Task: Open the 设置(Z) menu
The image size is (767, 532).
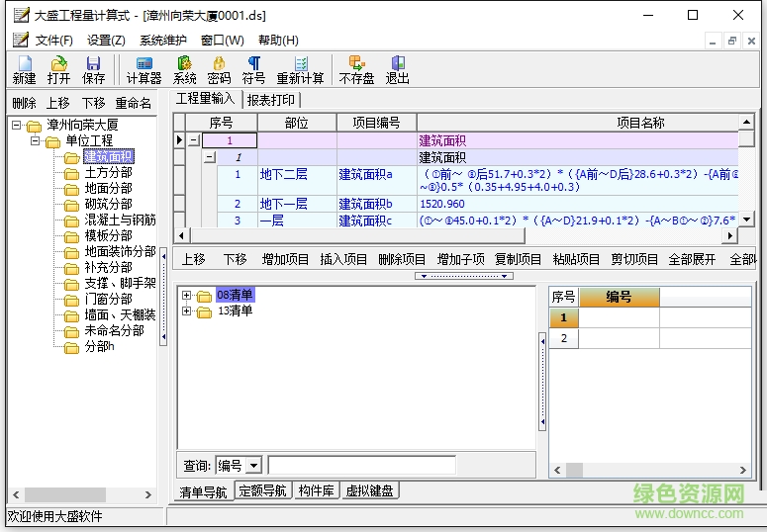Action: tap(106, 41)
